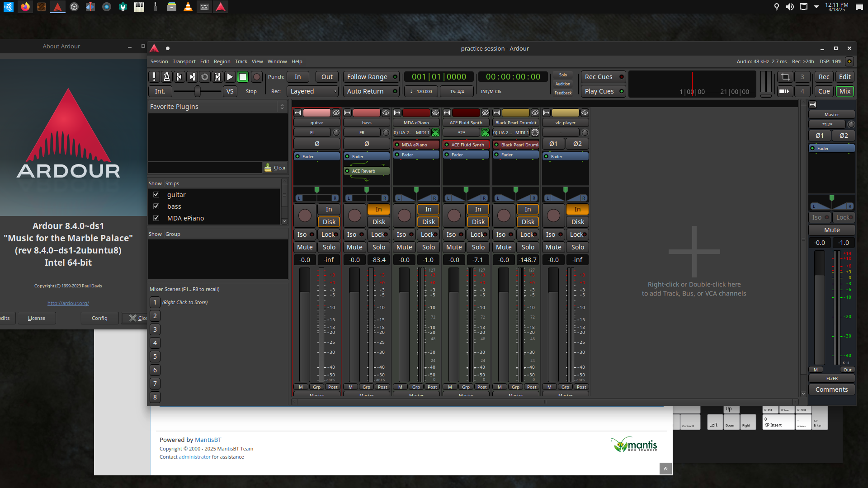Uncheck the MDA ePiano strip checkbox
The width and height of the screenshot is (868, 488).
point(156,218)
